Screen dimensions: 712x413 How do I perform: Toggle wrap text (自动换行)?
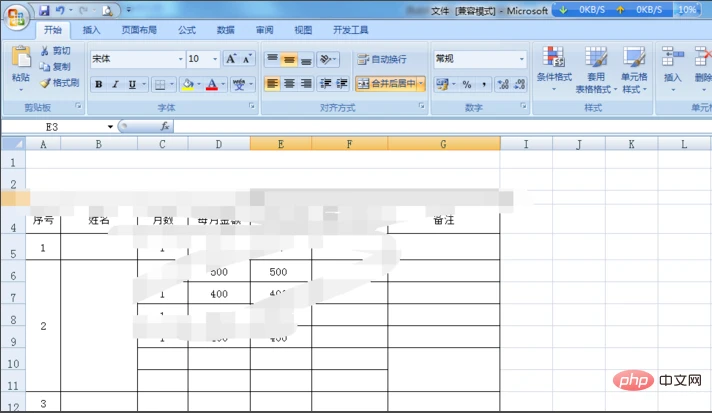tap(382, 59)
